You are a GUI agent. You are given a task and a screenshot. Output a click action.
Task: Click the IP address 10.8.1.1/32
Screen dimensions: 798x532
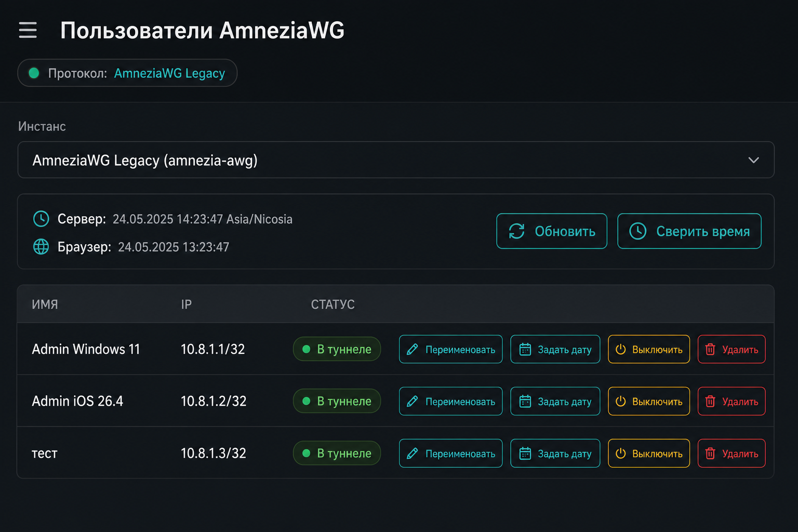point(212,349)
